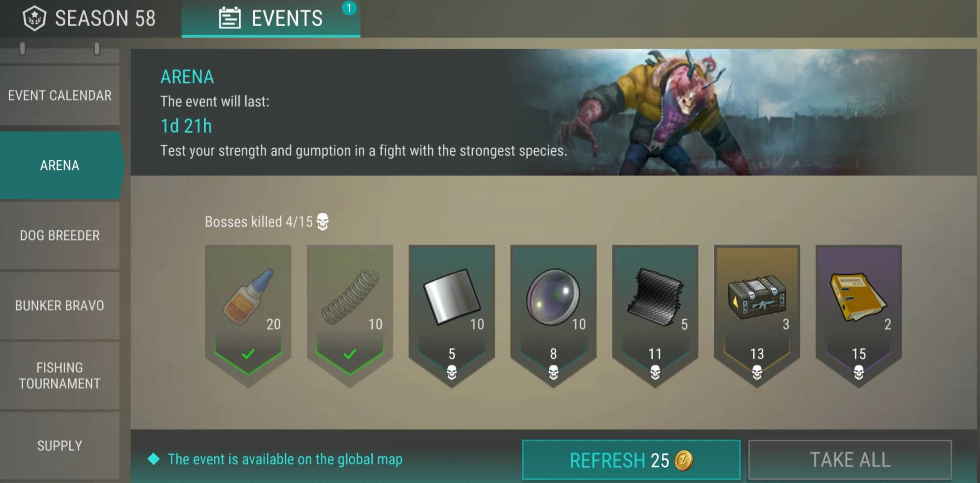Click the gold coin on Refresh button
The height and width of the screenshot is (483, 980).
(684, 461)
